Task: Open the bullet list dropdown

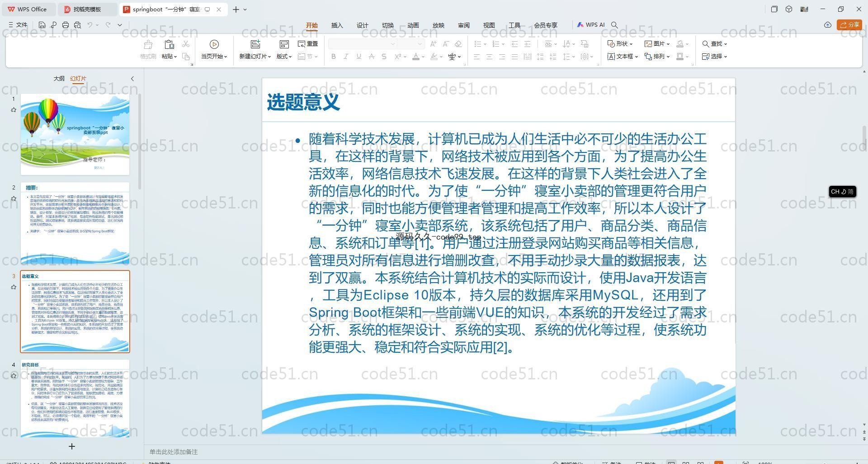Action: (485, 44)
